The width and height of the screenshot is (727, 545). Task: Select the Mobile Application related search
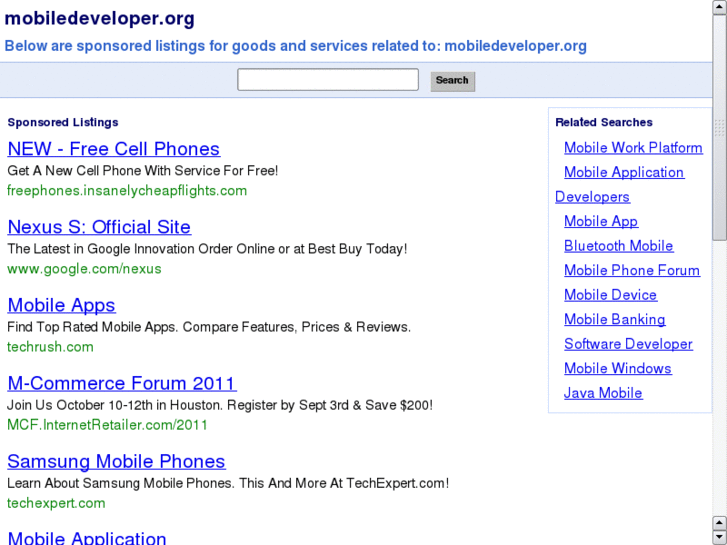(624, 172)
